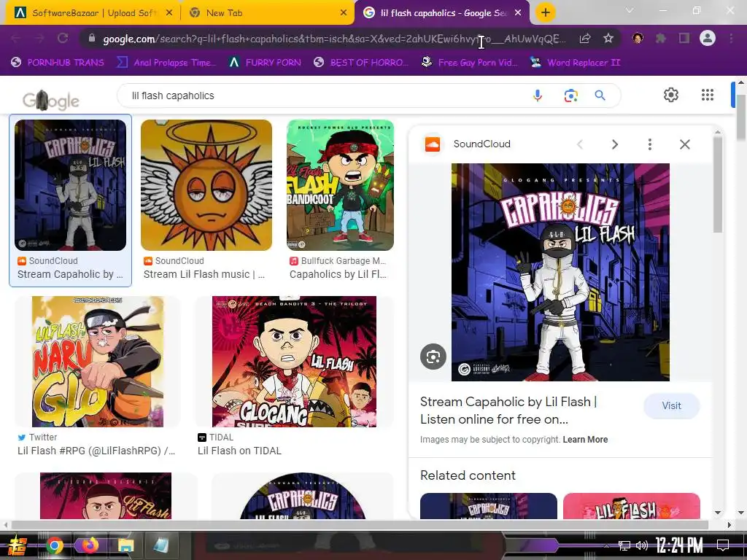The image size is (747, 560).
Task: Close the SoftwareBazaar tab
Action: coord(169,13)
